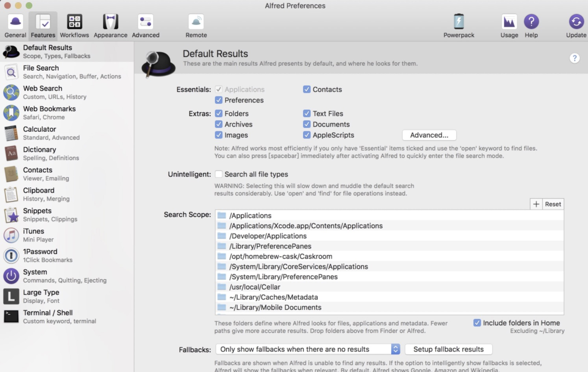Open the Appearance tab
Image resolution: width=588 pixels, height=372 pixels.
coord(110,26)
